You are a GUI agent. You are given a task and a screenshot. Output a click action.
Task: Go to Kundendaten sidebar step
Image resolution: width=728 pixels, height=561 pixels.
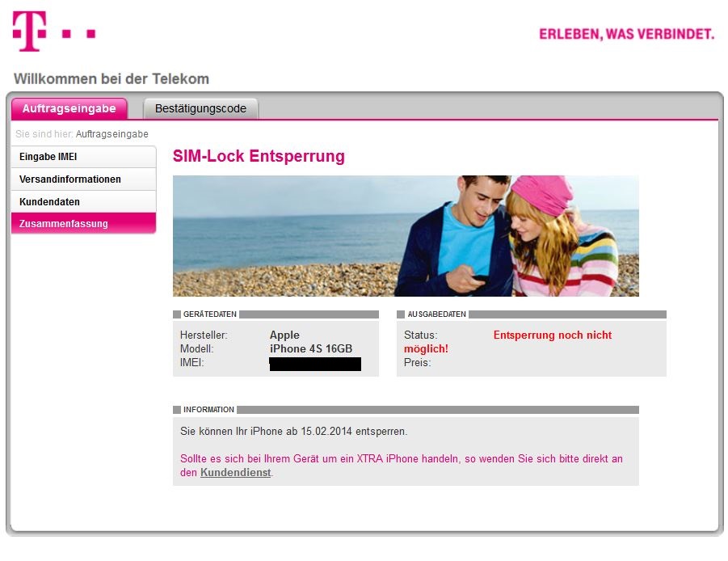[x=83, y=201]
